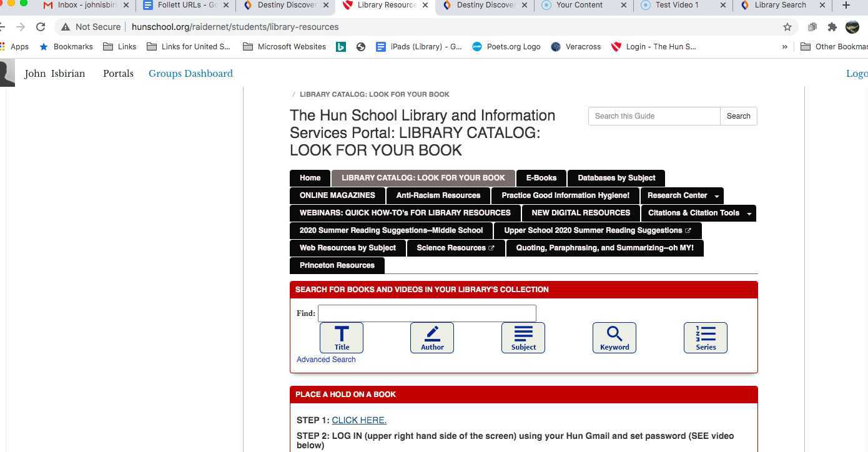Click the forward navigation arrow
Viewport: 868px width, 452px height.
click(21, 27)
